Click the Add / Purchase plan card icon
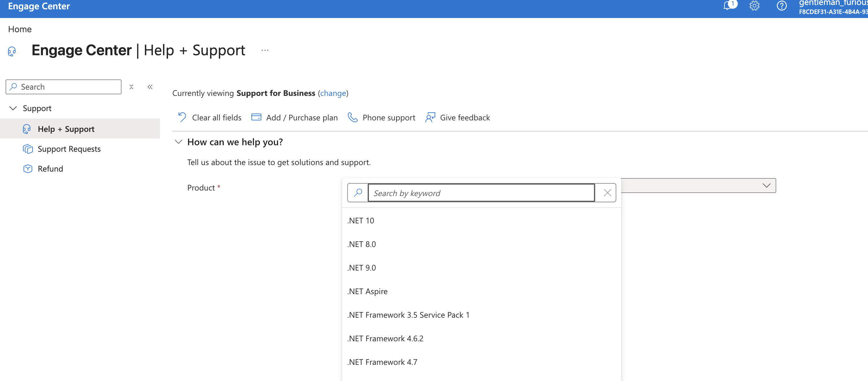Viewport: 868px width, 381px height. (256, 117)
